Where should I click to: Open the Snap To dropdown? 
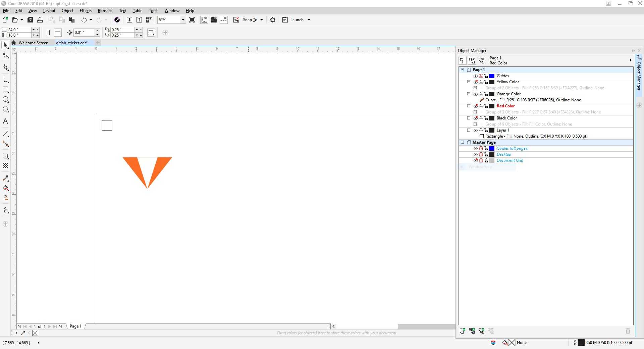(x=262, y=20)
